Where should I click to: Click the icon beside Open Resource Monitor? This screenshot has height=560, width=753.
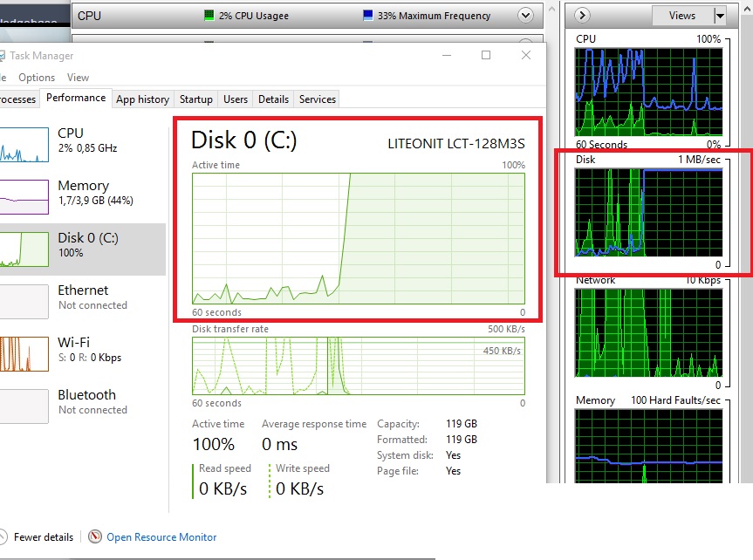tap(92, 536)
